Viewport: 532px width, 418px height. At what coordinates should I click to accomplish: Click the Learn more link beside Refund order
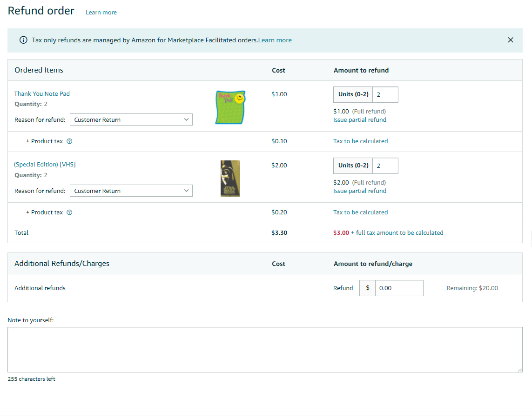(x=101, y=13)
